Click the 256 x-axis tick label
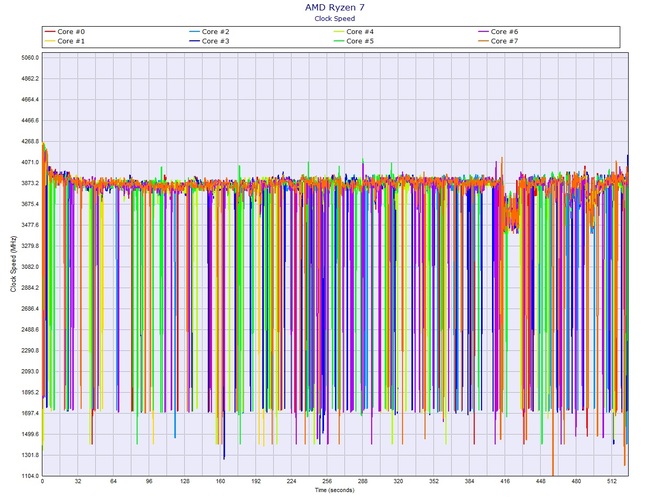670x502 pixels. (327, 481)
